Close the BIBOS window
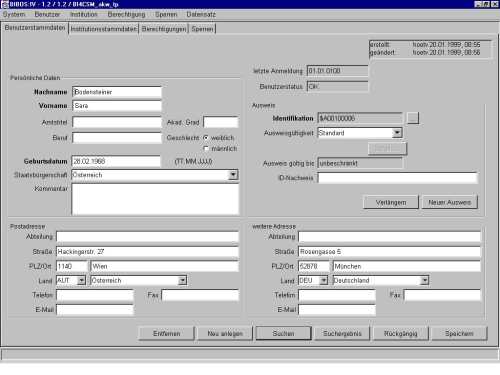The height and width of the screenshot is (375, 500). pos(495,4)
